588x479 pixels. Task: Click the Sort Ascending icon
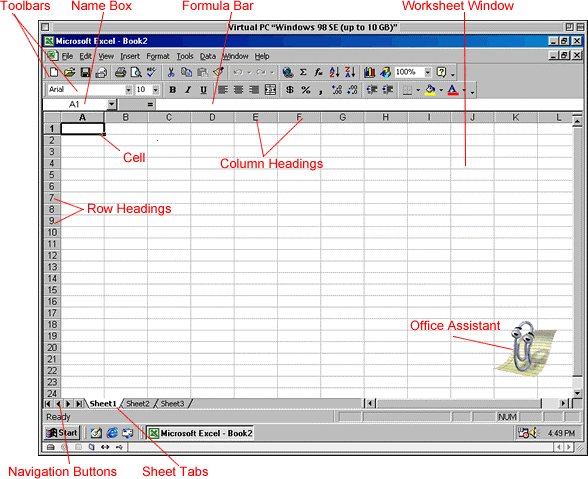coord(334,72)
